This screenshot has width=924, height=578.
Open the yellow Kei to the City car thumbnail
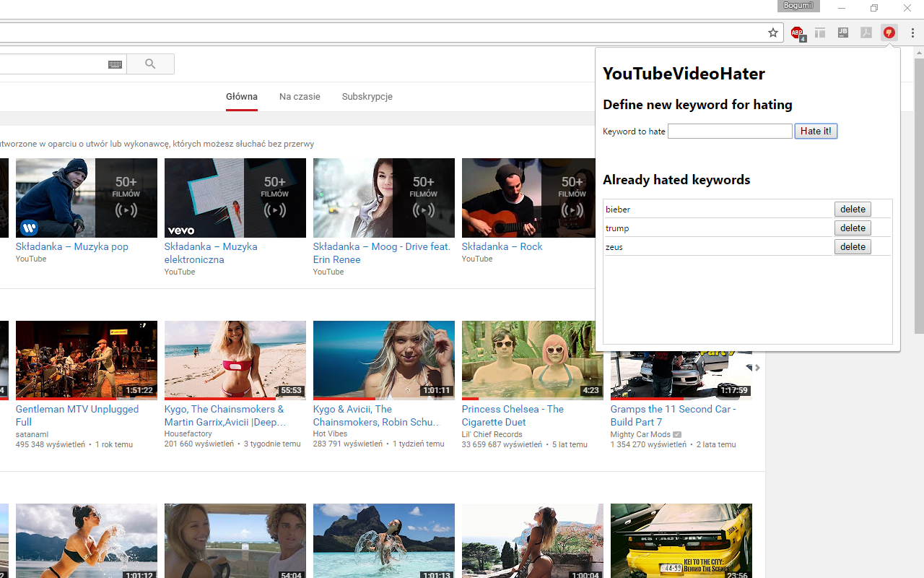(x=681, y=541)
